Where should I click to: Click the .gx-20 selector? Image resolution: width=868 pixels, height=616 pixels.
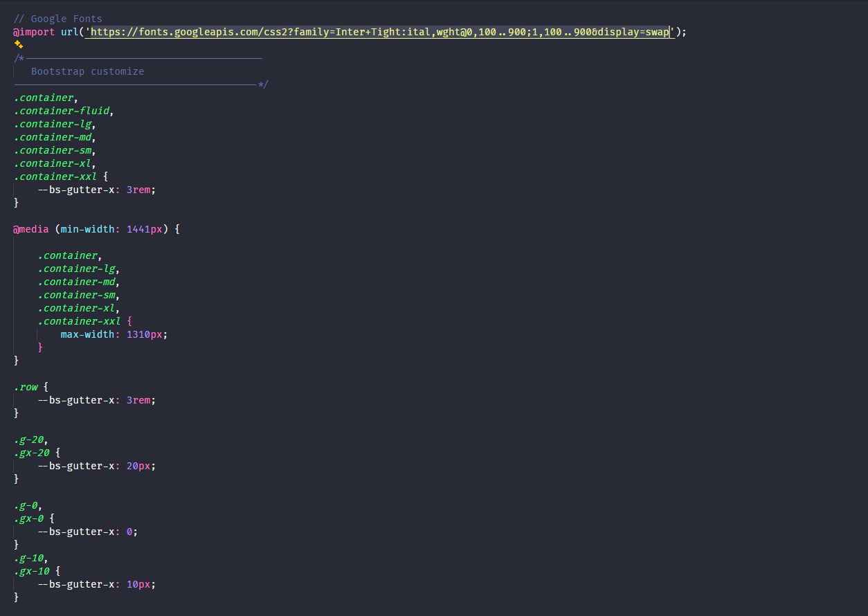30,452
